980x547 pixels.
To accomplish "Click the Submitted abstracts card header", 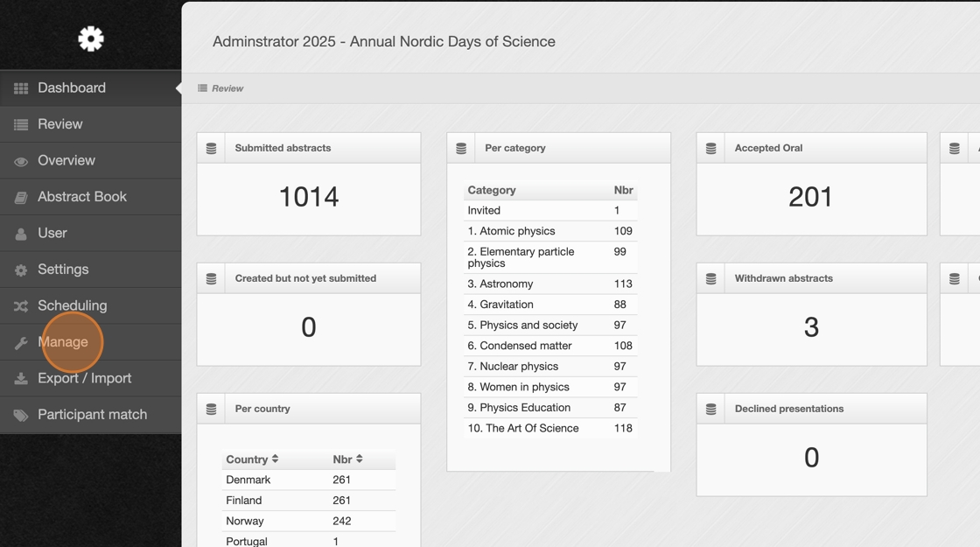I will click(x=309, y=148).
